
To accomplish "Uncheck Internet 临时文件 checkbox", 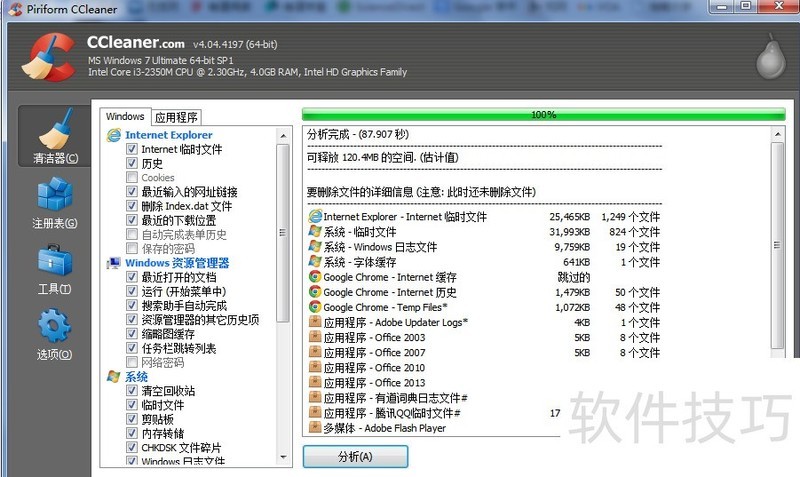I will [132, 149].
